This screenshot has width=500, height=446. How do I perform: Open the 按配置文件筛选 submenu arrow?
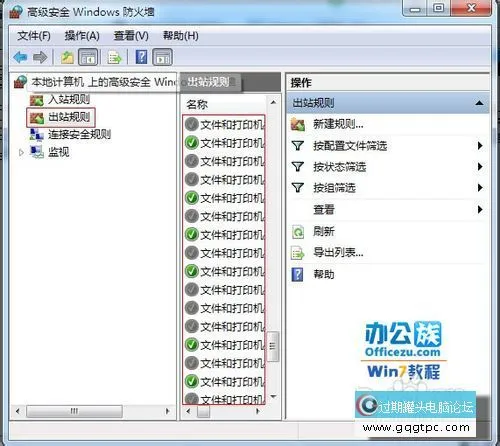(480, 146)
